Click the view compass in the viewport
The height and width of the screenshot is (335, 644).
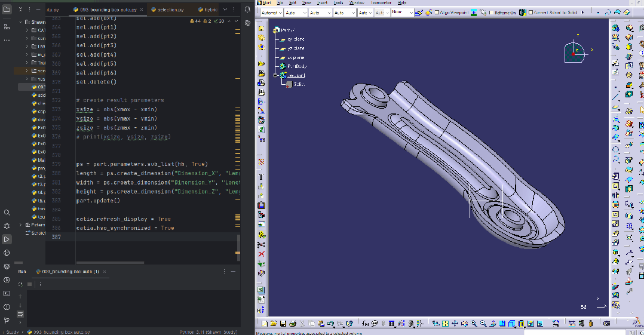574,53
